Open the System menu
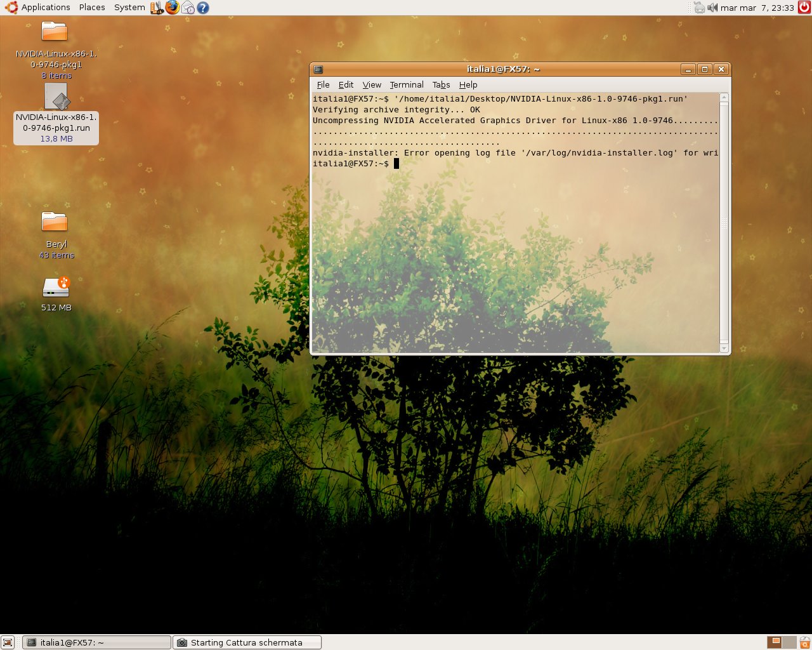 [x=129, y=8]
